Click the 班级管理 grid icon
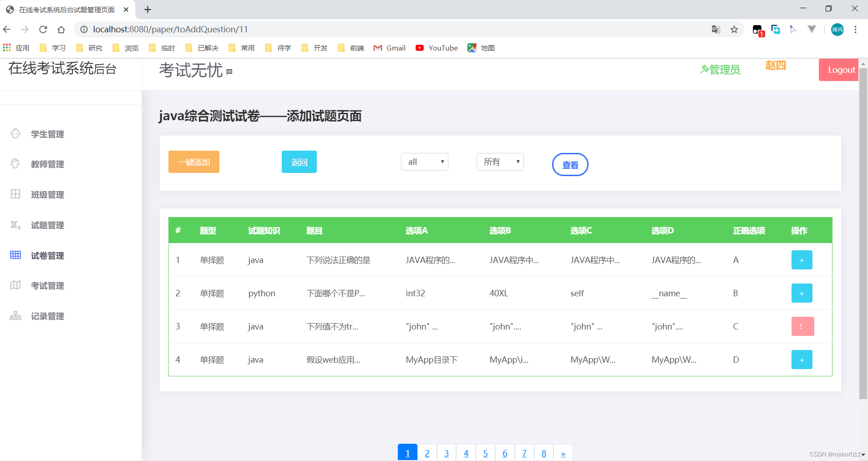868x461 pixels. tap(15, 194)
